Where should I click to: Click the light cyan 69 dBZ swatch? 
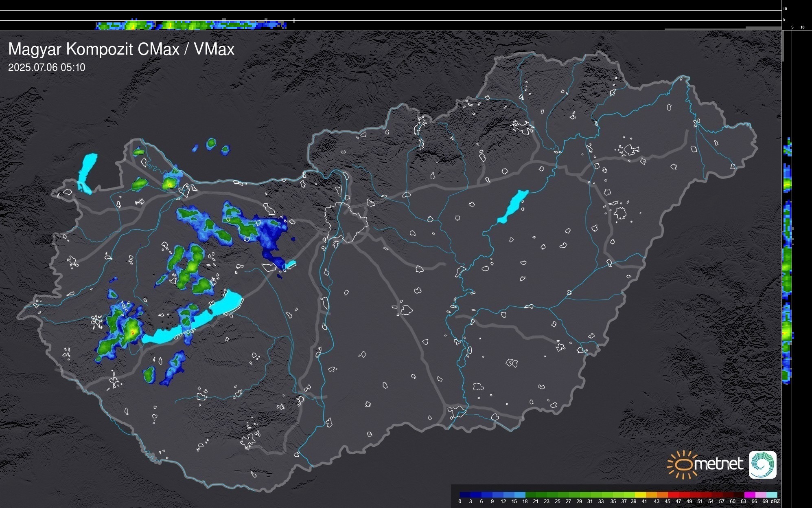[x=772, y=495]
